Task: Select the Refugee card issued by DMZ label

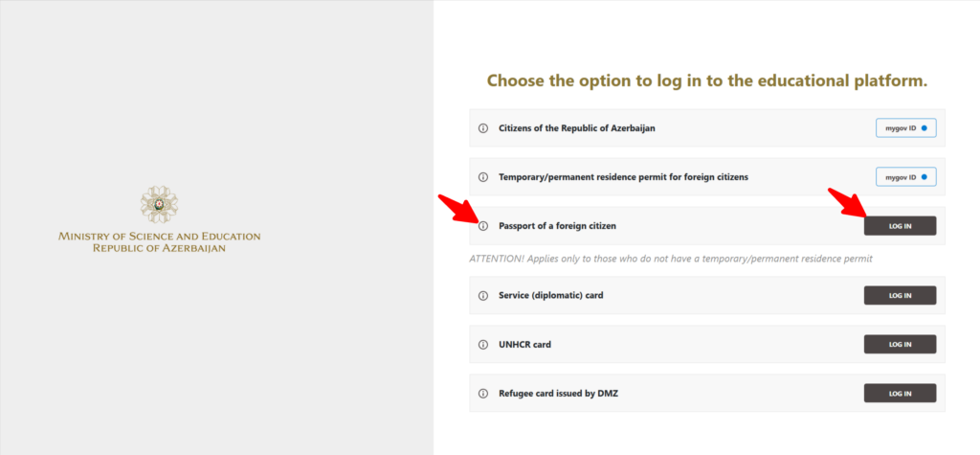Action: click(x=559, y=393)
